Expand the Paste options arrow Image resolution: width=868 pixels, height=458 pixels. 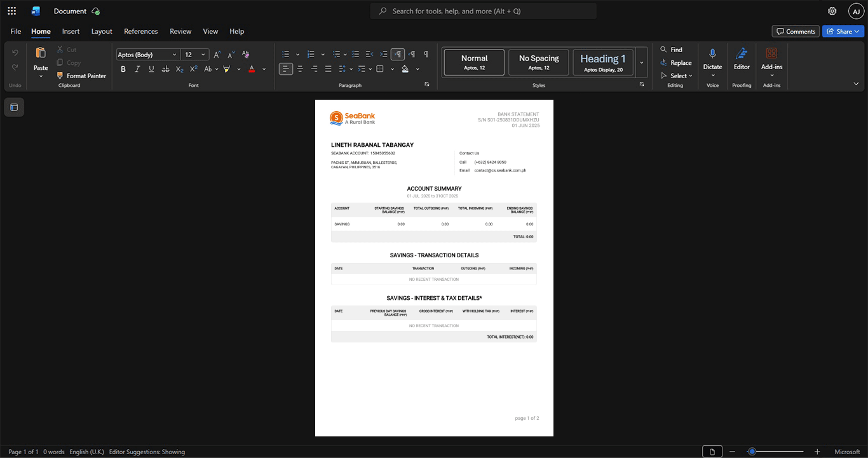tap(41, 76)
